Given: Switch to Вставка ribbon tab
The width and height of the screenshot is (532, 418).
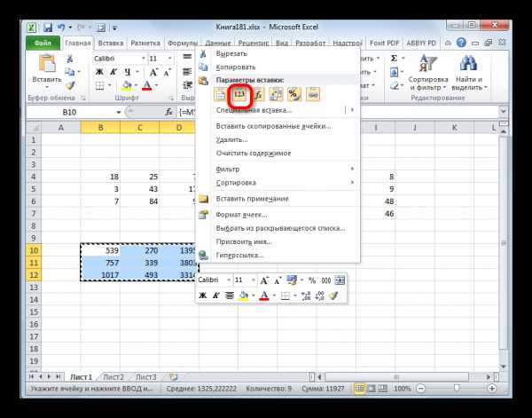Looking at the screenshot, I should coord(111,43).
